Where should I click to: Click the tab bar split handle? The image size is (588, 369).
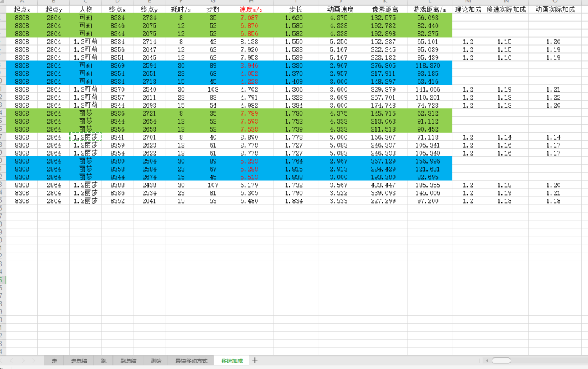[479, 360]
